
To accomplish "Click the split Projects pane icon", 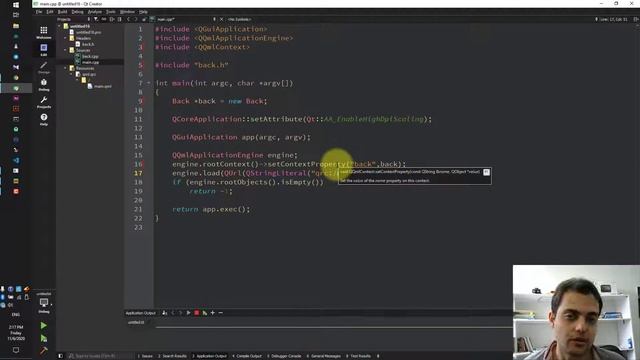I will (x=112, y=19).
